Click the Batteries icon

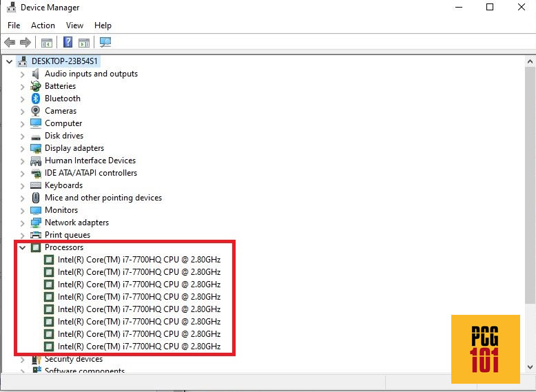pyautogui.click(x=36, y=86)
